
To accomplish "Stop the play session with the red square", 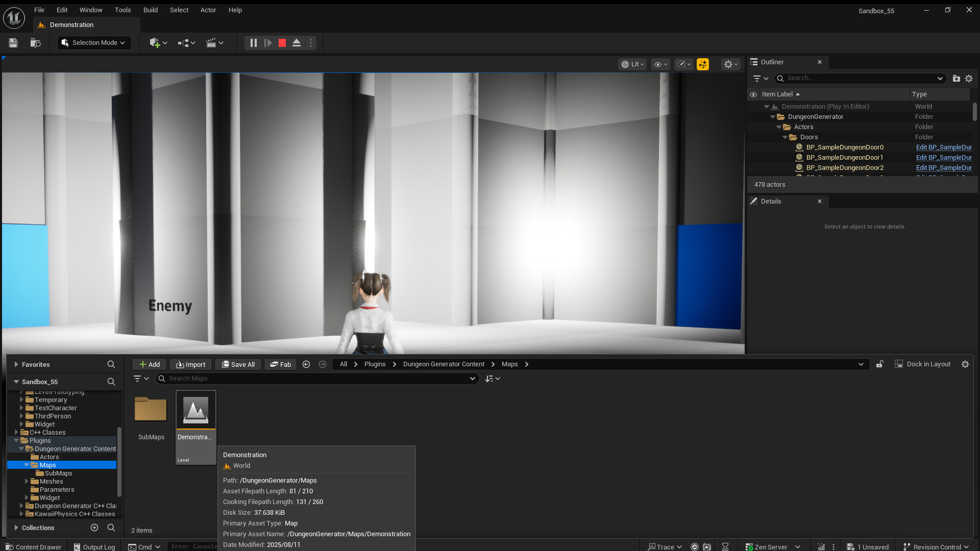I will pyautogui.click(x=282, y=43).
